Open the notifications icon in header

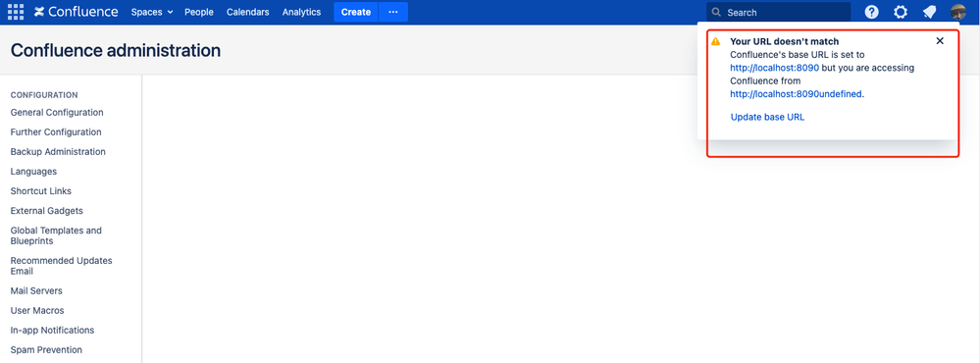point(929,12)
